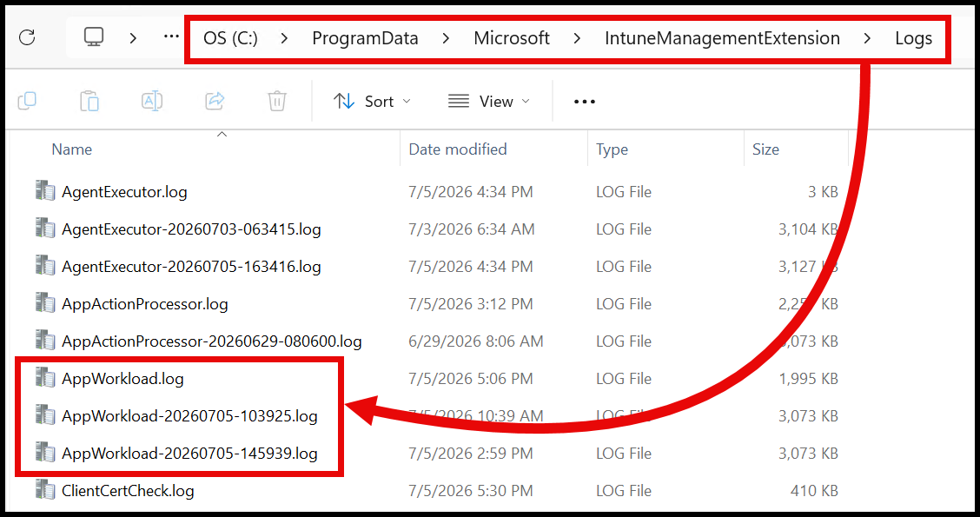Select the AgentExecutor.log file
This screenshot has width=980, height=517.
(x=124, y=192)
